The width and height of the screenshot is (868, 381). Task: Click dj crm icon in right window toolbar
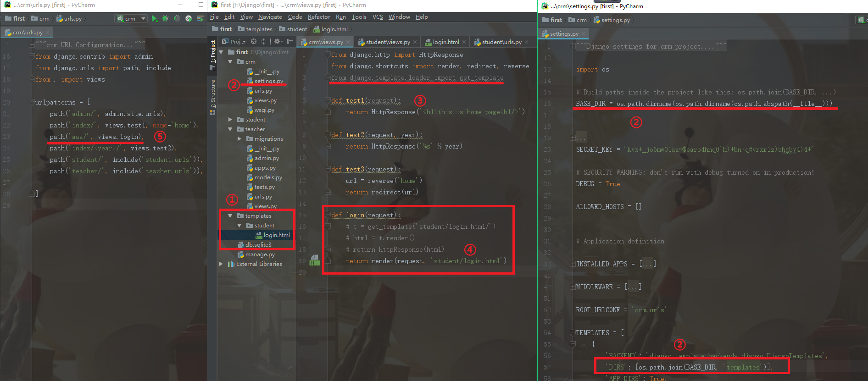click(x=861, y=20)
